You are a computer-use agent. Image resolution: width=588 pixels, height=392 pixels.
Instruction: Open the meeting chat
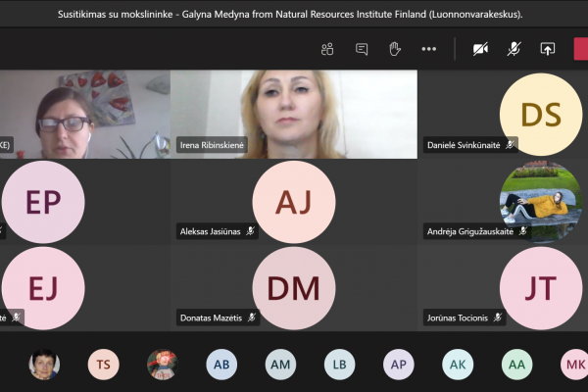point(362,49)
